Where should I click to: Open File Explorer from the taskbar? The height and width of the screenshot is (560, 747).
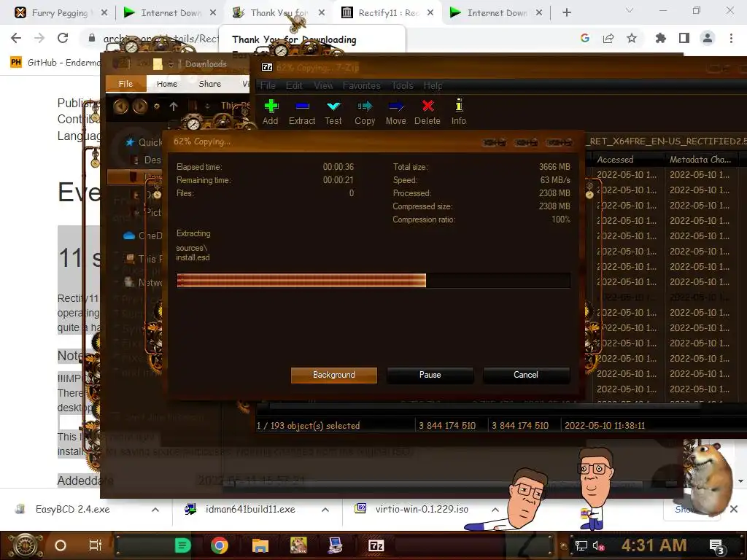coord(260,545)
